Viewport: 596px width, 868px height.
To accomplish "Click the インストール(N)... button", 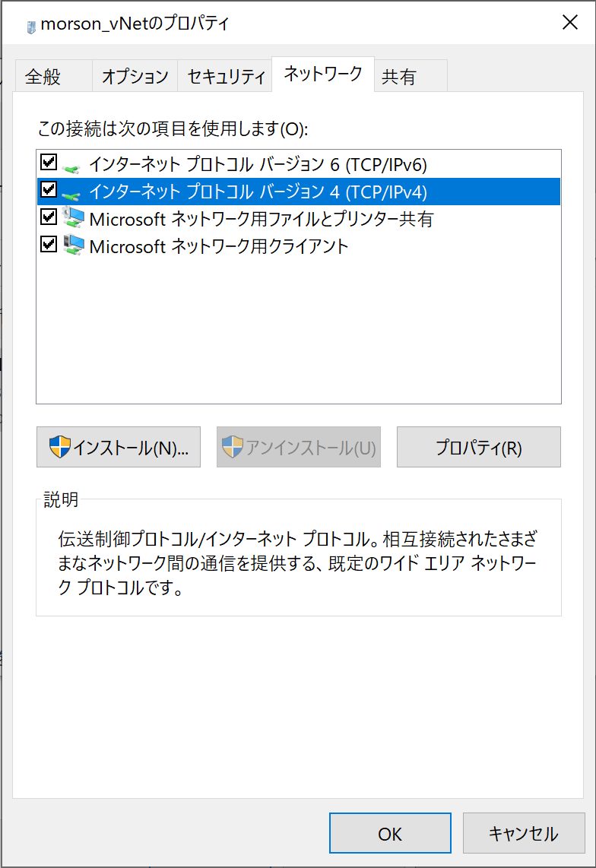I will pos(119,448).
